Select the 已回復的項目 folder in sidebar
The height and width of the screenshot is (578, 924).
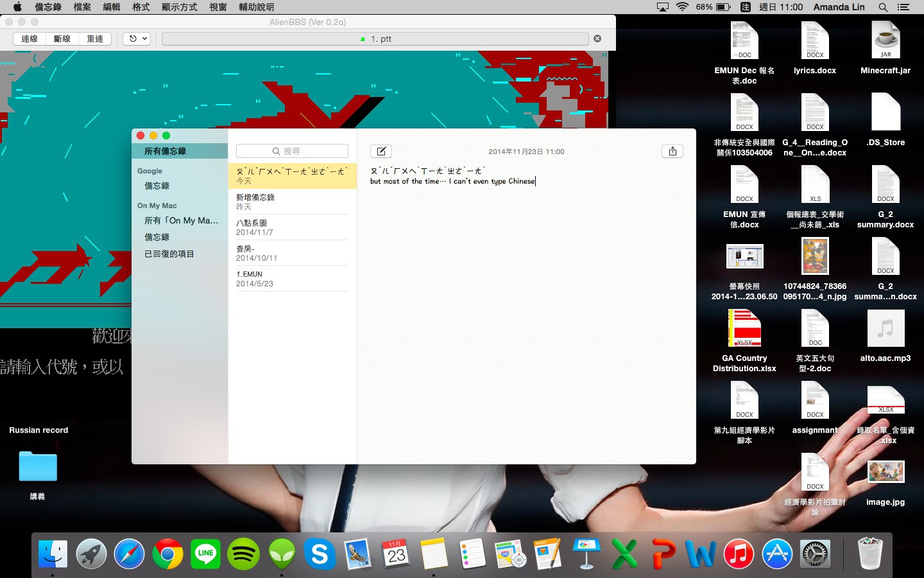tap(169, 254)
